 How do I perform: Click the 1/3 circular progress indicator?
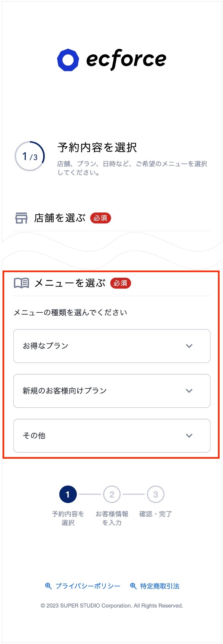30,156
